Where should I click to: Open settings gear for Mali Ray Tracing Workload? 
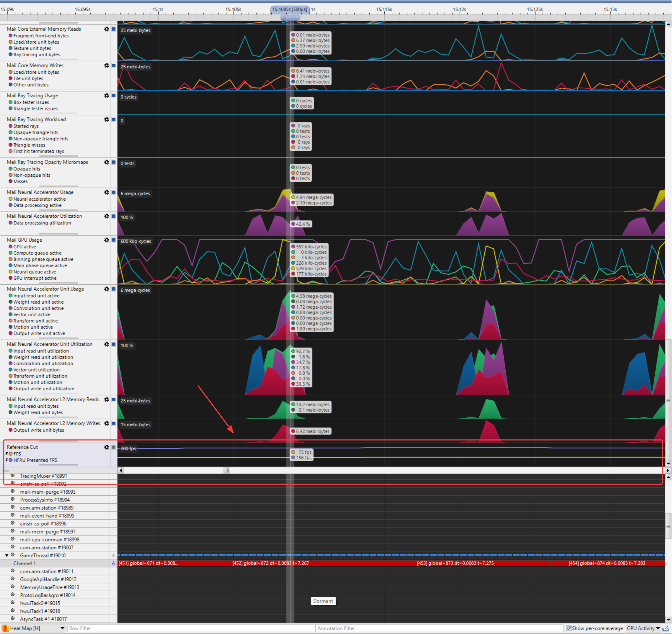[107, 119]
